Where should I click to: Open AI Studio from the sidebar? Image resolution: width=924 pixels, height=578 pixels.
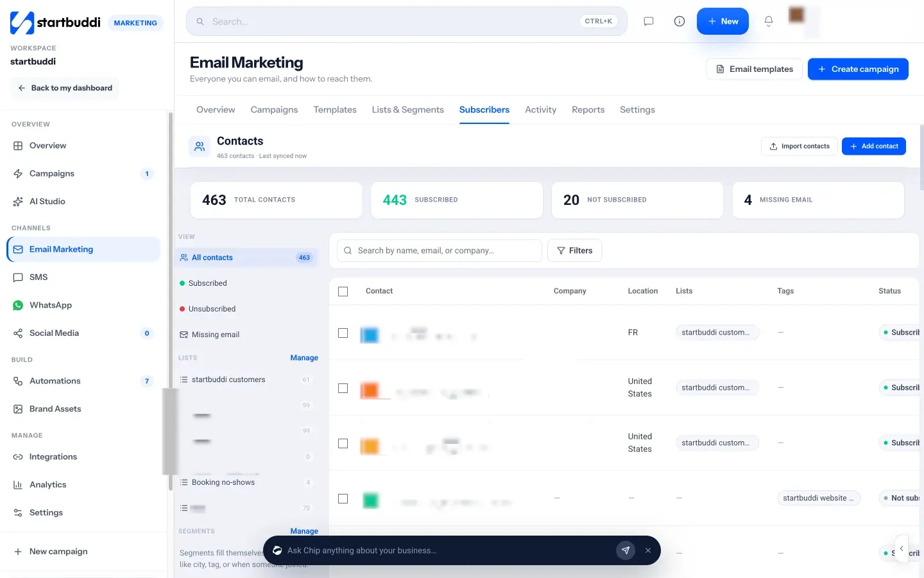(83, 202)
